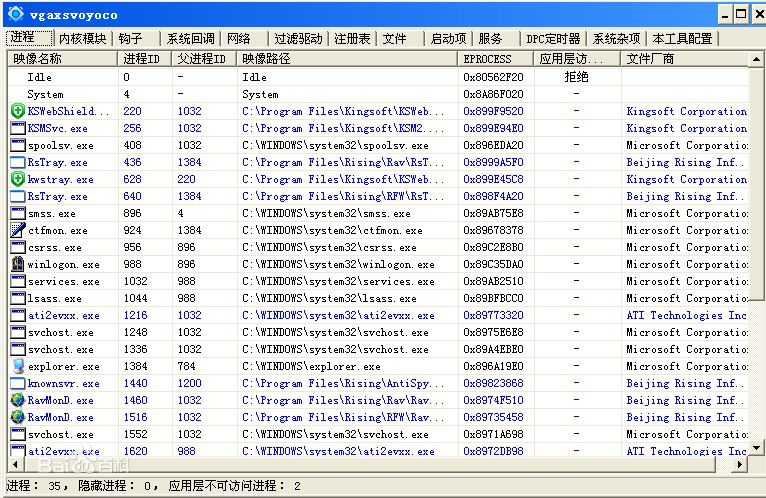Screen dimensions: 766x498
Task: Switch to the 启动项 tab
Action: [448, 39]
